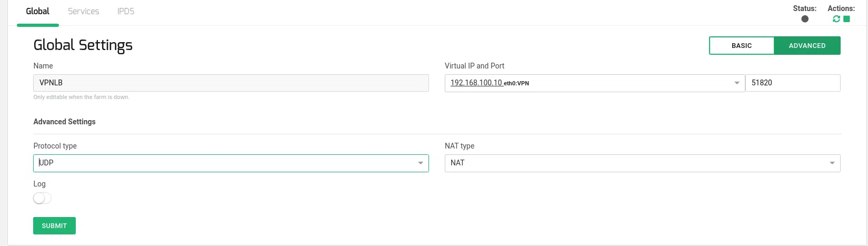Click the Name field containing VPNLB
The width and height of the screenshot is (868, 246).
[231, 83]
